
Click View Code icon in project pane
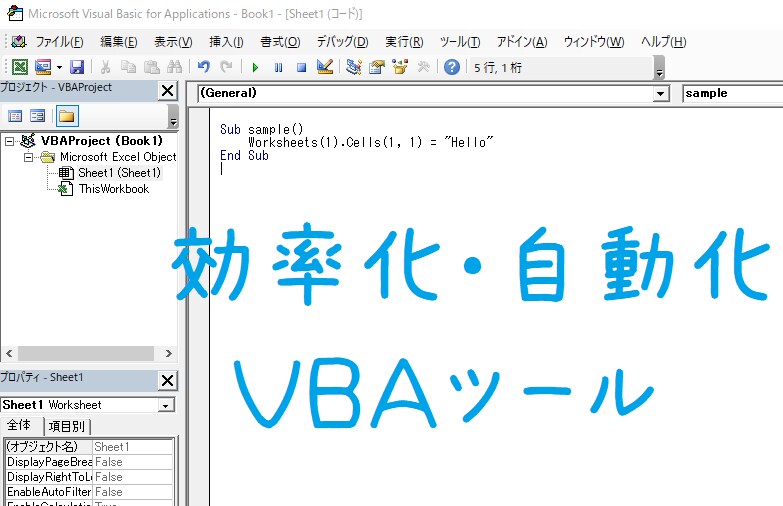click(15, 116)
